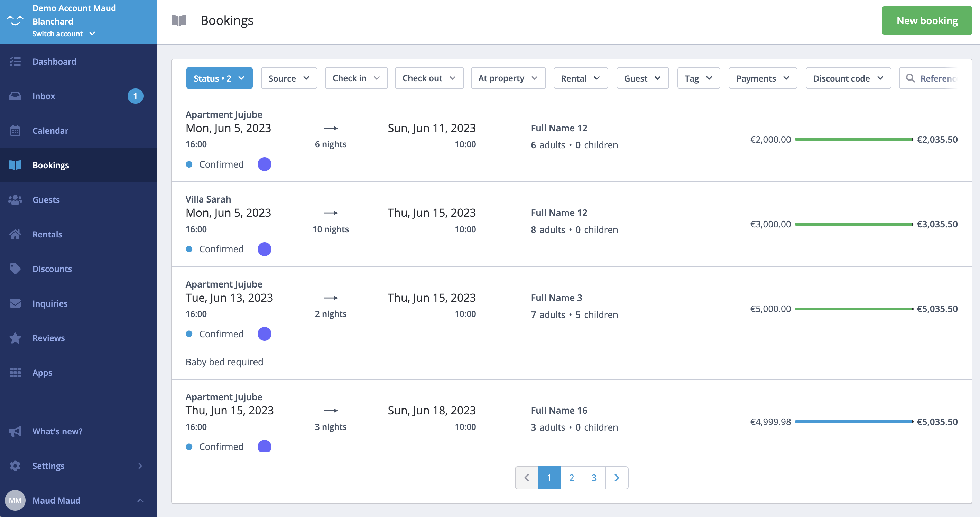Viewport: 980px width, 517px height.
Task: Click the Discounts tag icon
Action: click(15, 269)
